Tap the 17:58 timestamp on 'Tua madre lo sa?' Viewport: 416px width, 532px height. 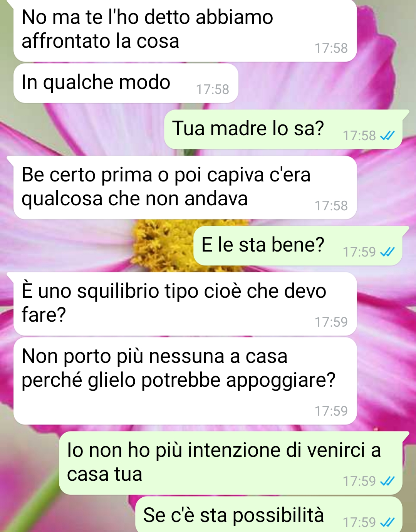tap(359, 136)
